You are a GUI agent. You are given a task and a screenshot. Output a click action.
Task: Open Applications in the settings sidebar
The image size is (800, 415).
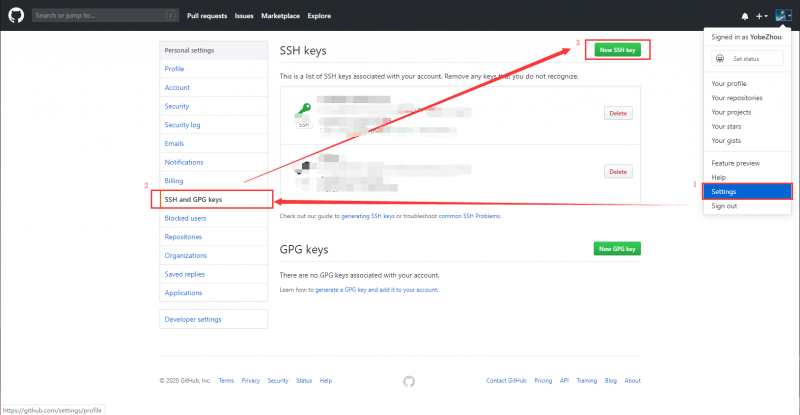tap(213, 292)
